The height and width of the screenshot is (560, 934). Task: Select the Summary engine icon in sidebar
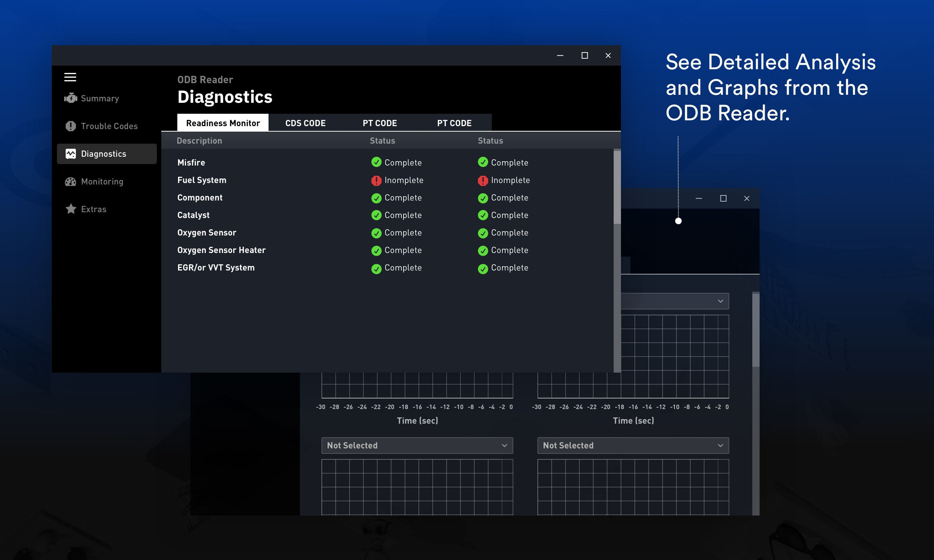point(71,98)
